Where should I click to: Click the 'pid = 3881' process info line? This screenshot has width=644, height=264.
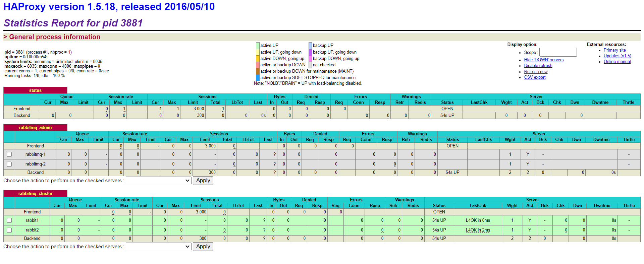tap(38, 52)
